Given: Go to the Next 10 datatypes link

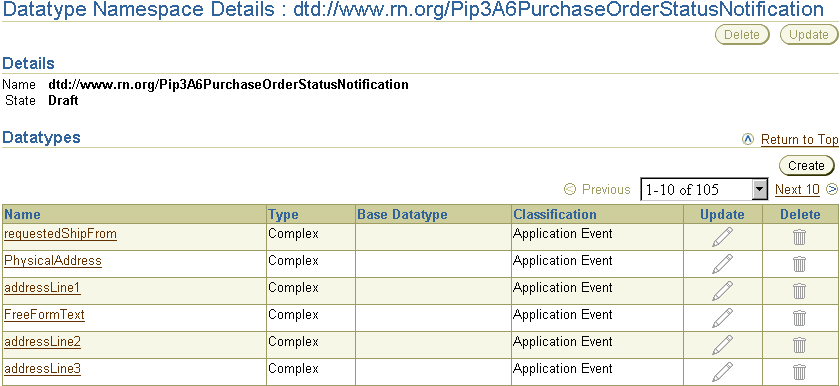Looking at the screenshot, I should tap(797, 190).
